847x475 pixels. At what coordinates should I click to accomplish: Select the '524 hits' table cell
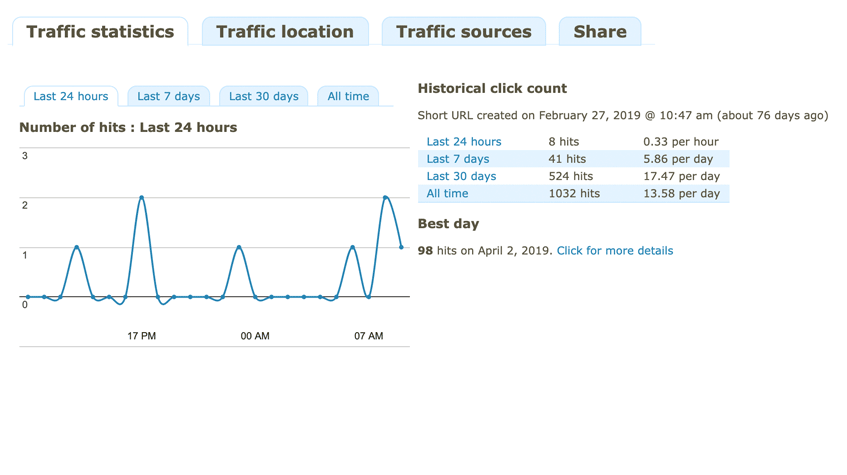[x=571, y=176]
